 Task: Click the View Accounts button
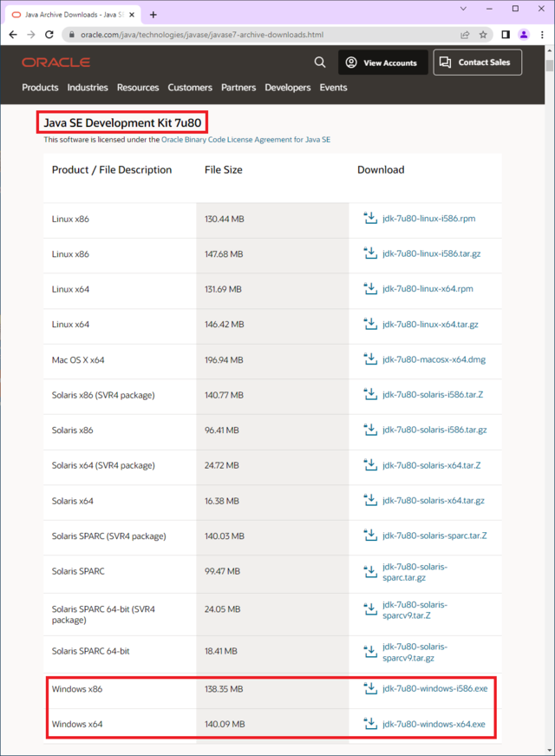(383, 62)
